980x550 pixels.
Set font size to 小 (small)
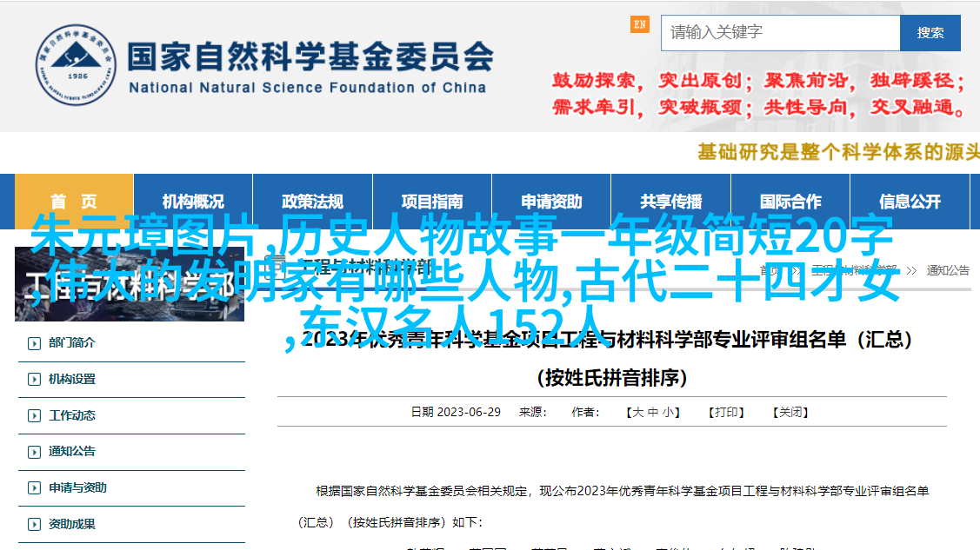(x=668, y=412)
